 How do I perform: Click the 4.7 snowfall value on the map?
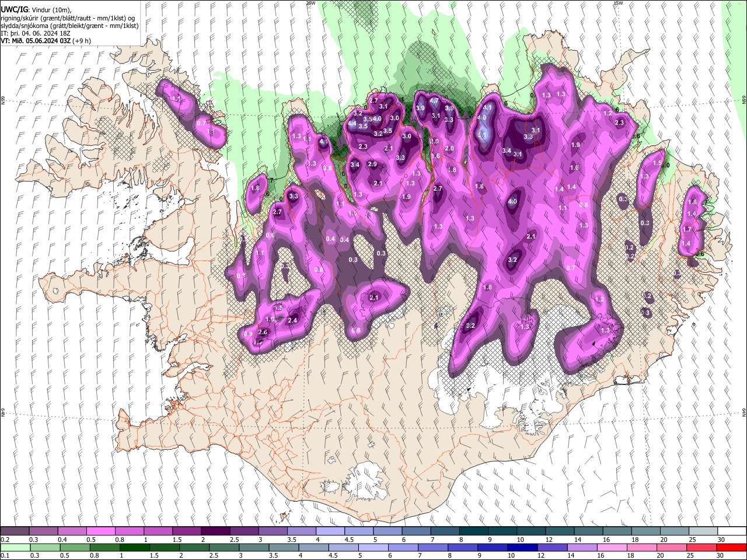pyautogui.click(x=434, y=101)
